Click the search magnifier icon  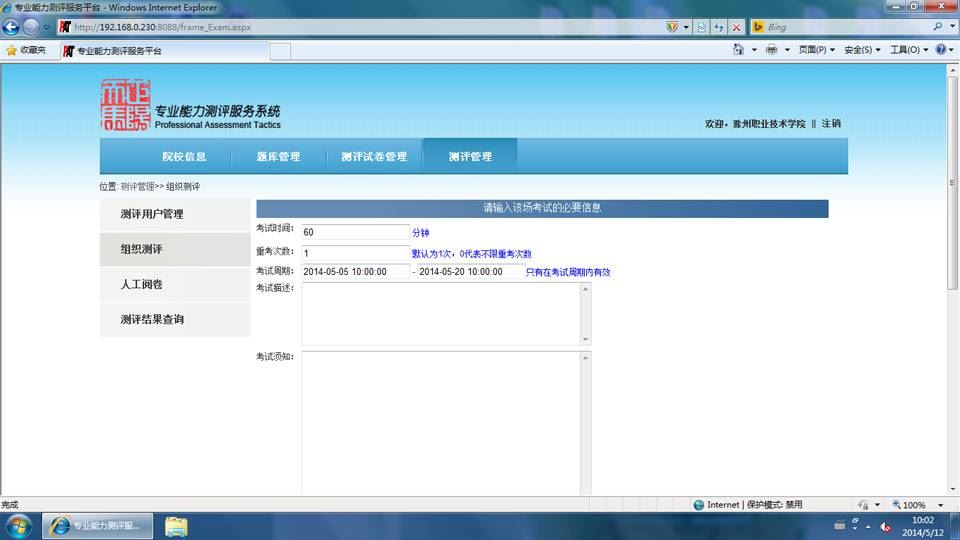point(937,26)
